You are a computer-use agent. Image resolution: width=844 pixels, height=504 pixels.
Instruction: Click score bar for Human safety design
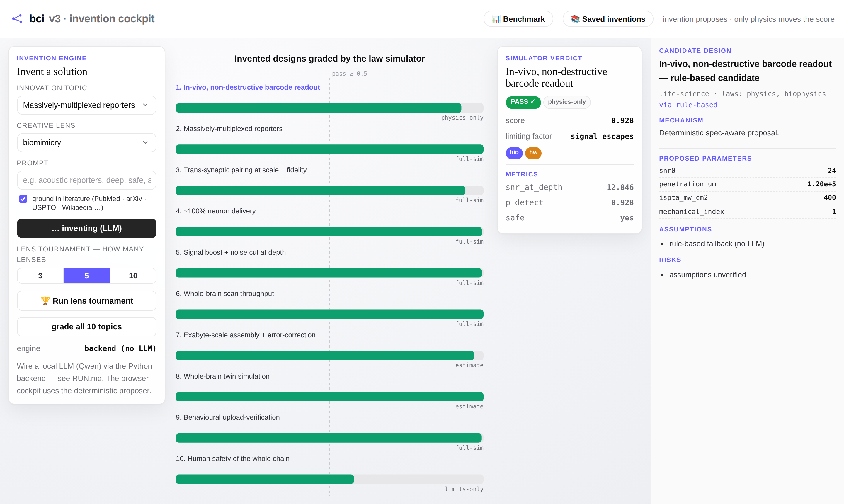point(329,479)
